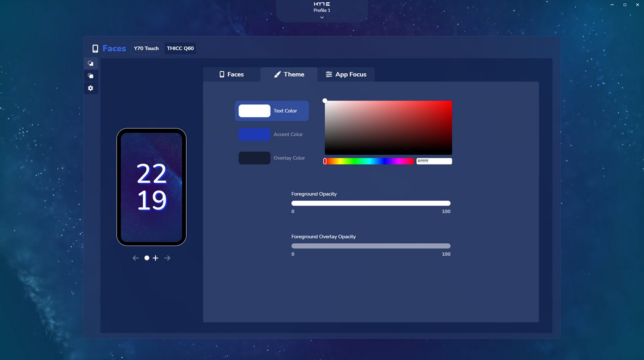Select the THICC Q60 device
The height and width of the screenshot is (360, 644).
180,48
